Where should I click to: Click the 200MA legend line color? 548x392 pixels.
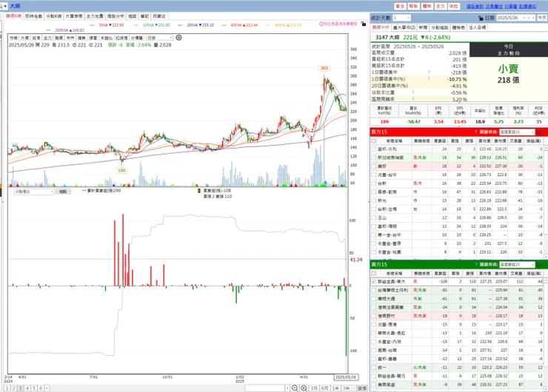point(48,30)
